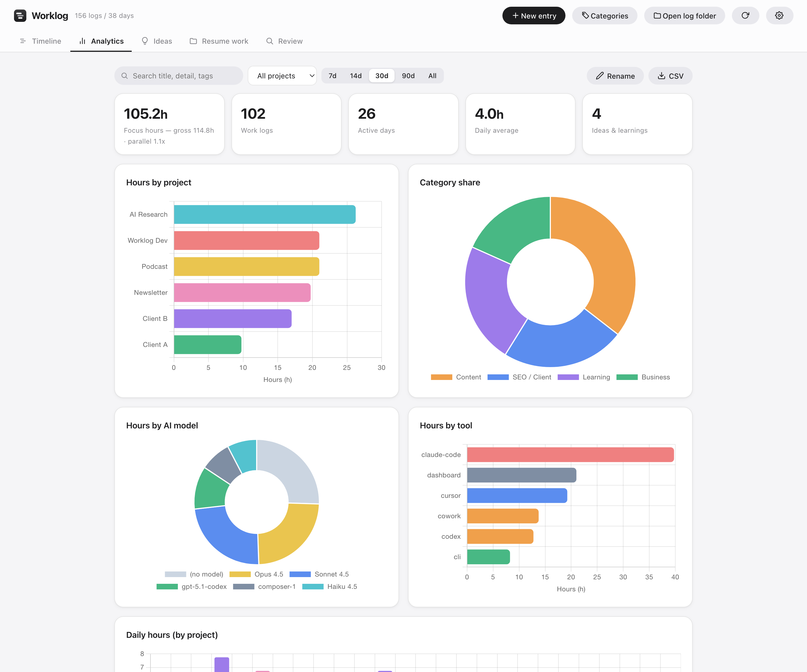Click the folder icon in Open log folder

[657, 16]
